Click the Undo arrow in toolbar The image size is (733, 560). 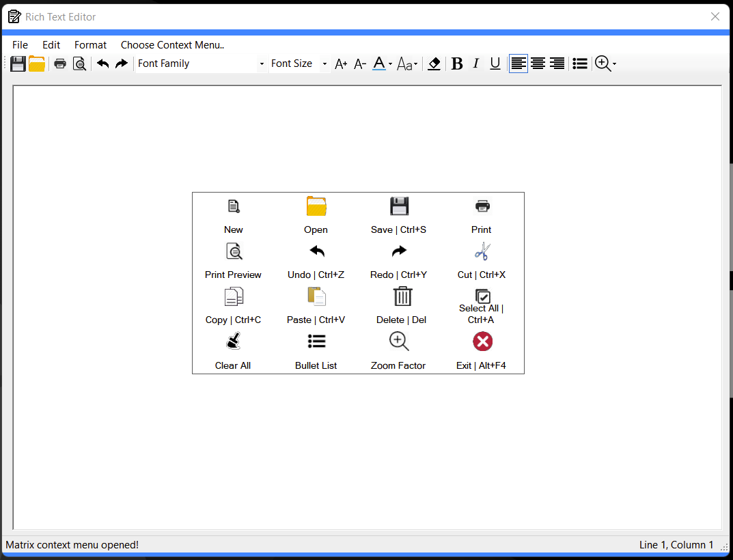(103, 64)
